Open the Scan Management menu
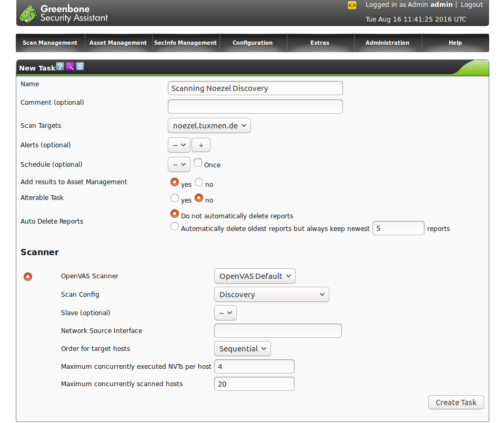The image size is (504, 423). tap(50, 43)
